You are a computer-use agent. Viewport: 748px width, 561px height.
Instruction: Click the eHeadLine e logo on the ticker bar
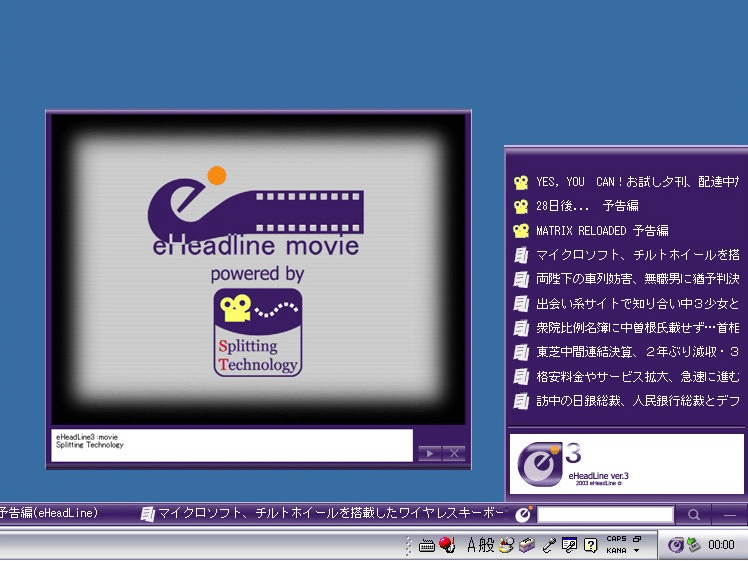pyautogui.click(x=523, y=514)
